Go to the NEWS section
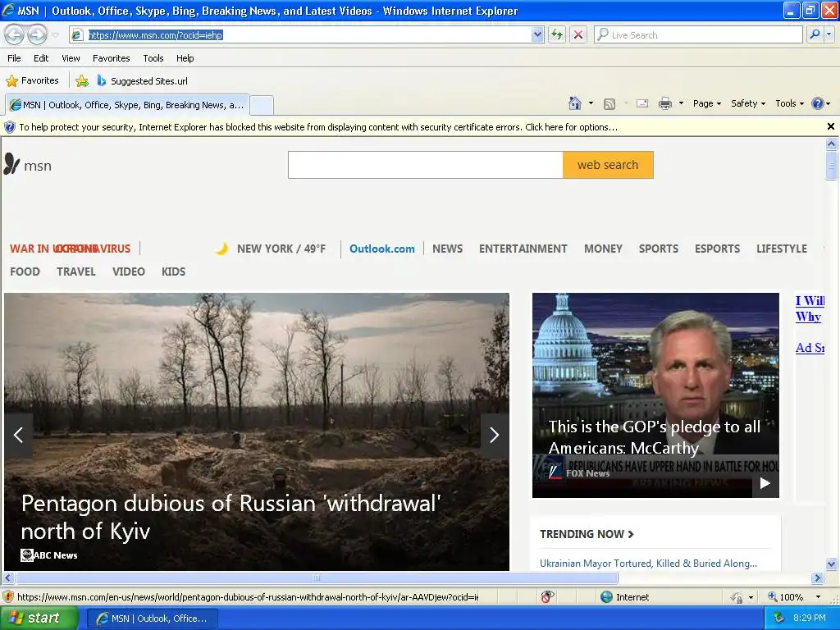This screenshot has height=630, width=840. (x=447, y=249)
